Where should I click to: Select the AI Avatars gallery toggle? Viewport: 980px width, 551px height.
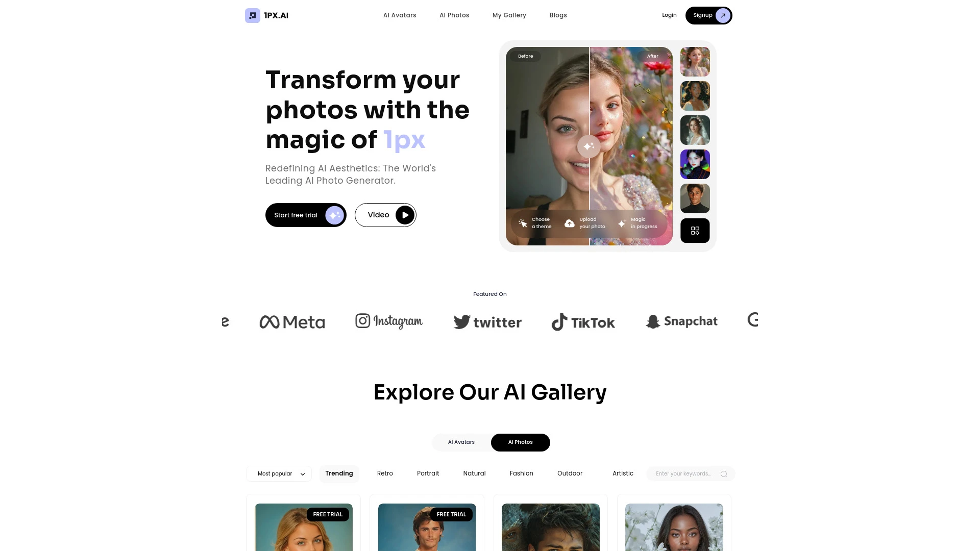[x=461, y=442]
